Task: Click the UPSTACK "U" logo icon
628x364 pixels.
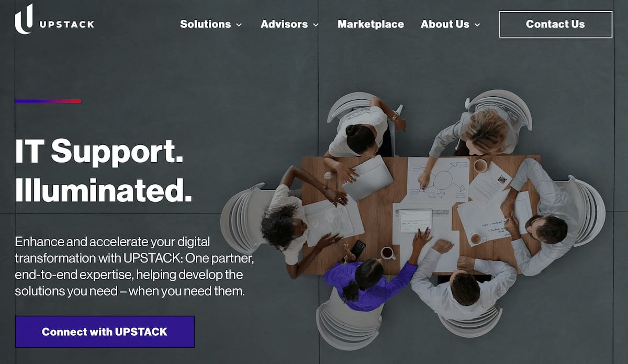Action: [24, 19]
